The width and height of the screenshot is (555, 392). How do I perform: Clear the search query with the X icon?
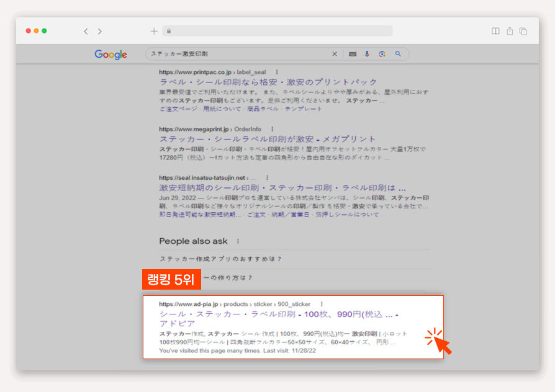click(x=335, y=54)
